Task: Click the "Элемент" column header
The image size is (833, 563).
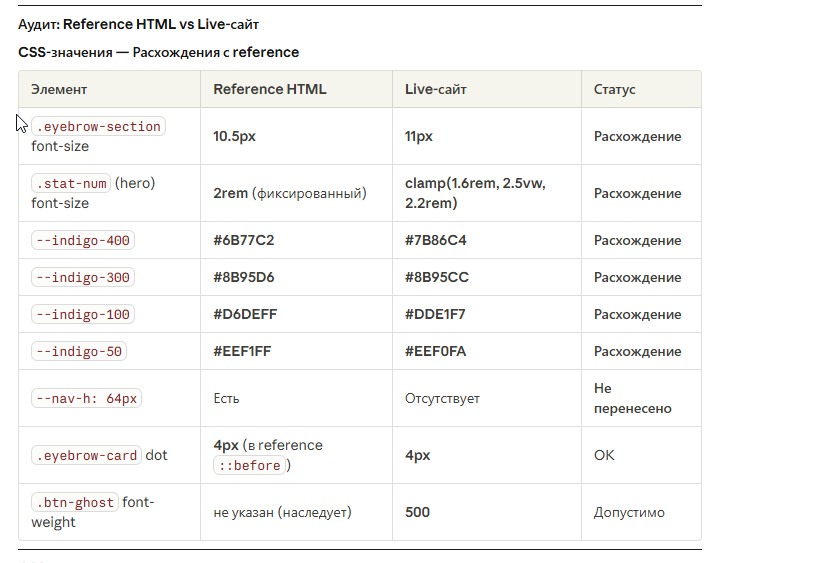Action: click(59, 89)
